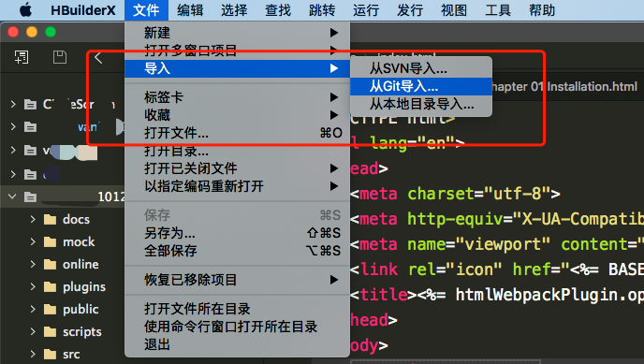Click the meta name="viewport" code line
The height and width of the screenshot is (364, 644).
tap(497, 244)
